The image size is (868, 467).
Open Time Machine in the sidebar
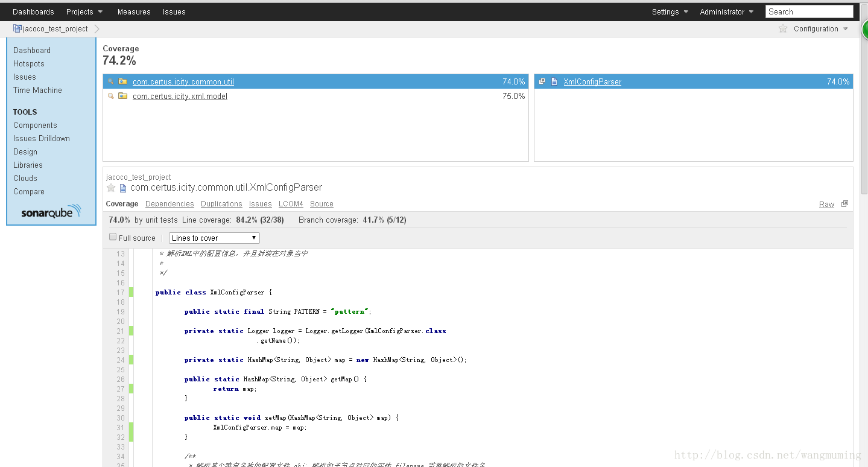(x=37, y=90)
